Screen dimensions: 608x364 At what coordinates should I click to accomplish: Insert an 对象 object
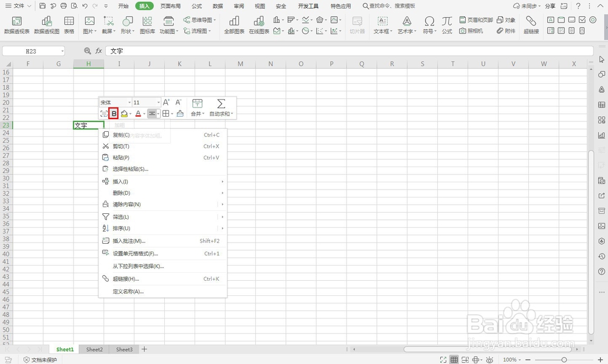point(506,20)
